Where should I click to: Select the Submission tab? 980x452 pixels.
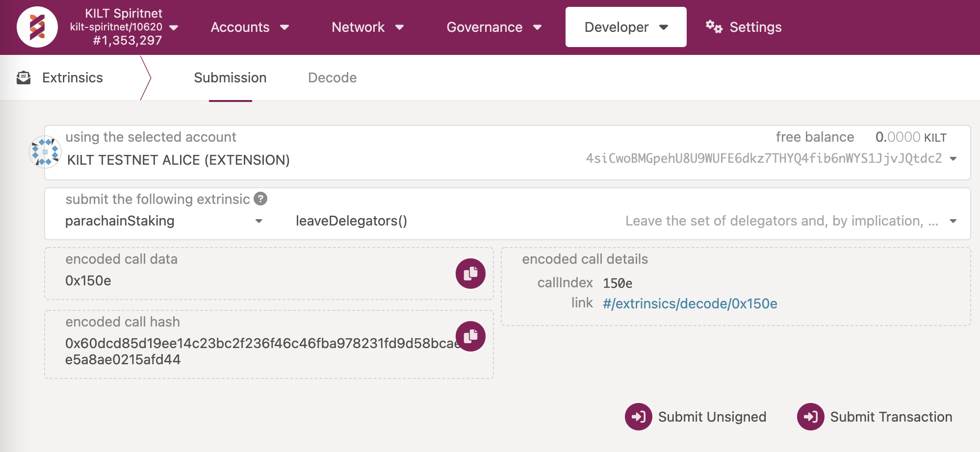click(x=230, y=78)
